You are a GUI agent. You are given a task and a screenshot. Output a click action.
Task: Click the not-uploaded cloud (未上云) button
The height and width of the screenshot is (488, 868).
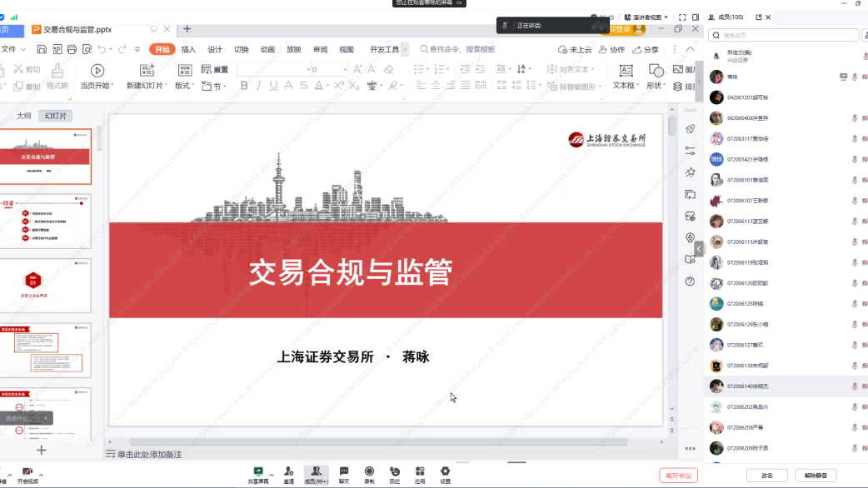575,49
